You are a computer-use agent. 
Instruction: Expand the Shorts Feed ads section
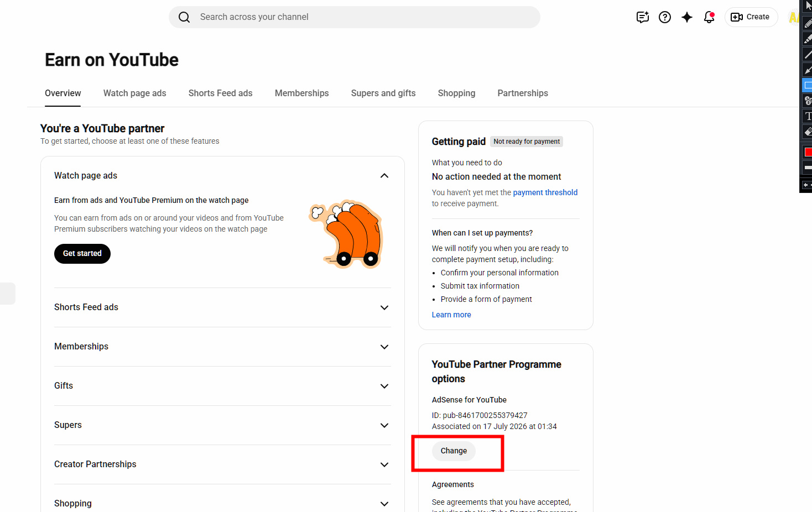click(x=384, y=307)
